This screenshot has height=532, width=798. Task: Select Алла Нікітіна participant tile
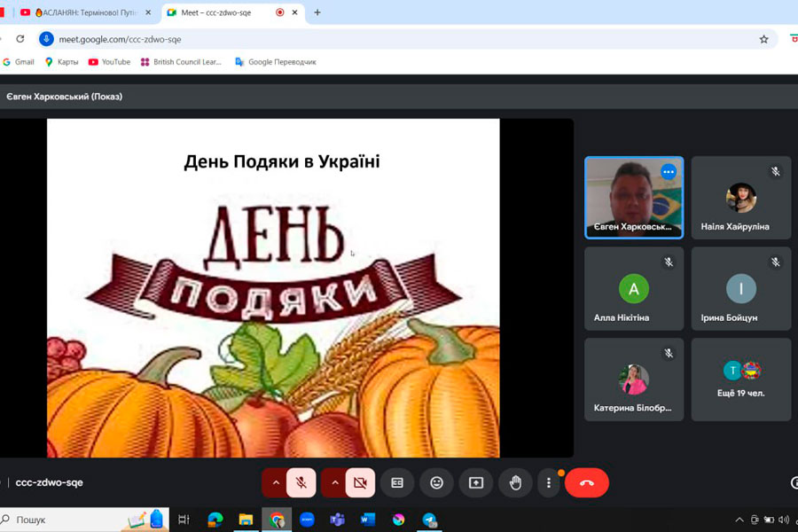coord(634,289)
